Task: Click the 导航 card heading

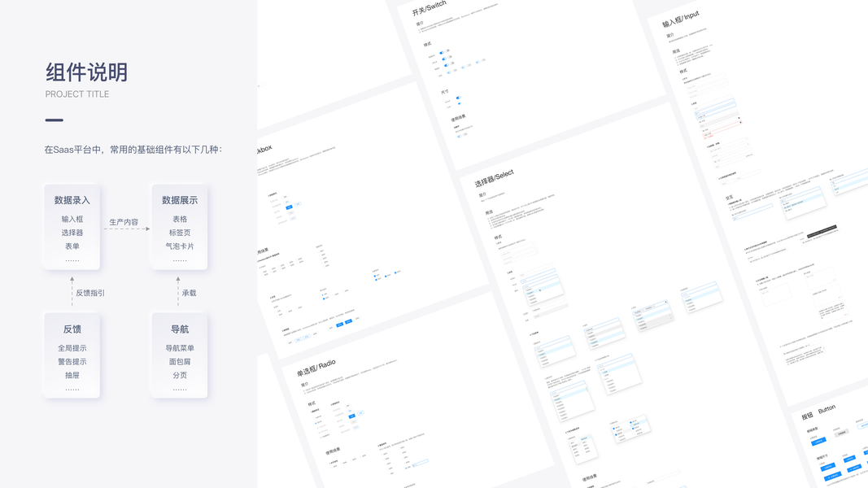Action: [179, 329]
